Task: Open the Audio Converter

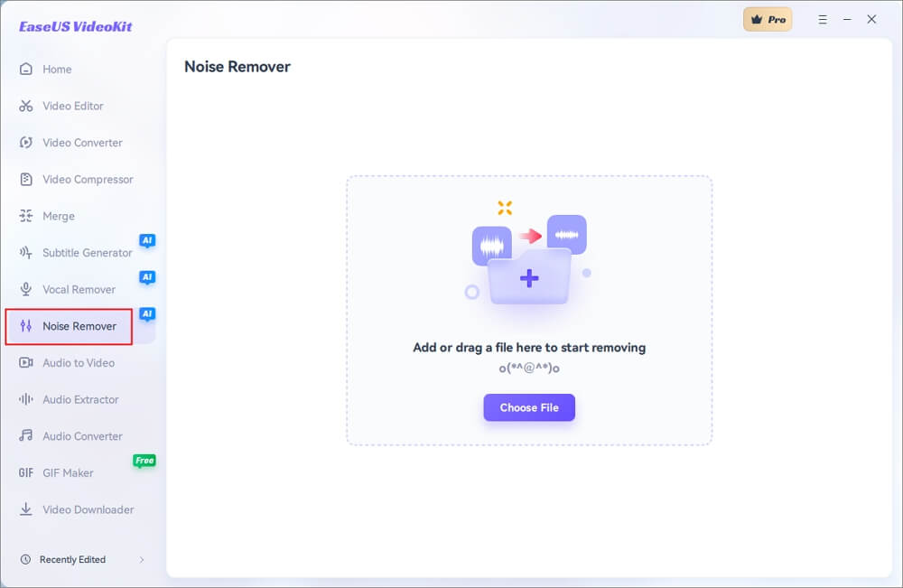Action: click(x=79, y=436)
